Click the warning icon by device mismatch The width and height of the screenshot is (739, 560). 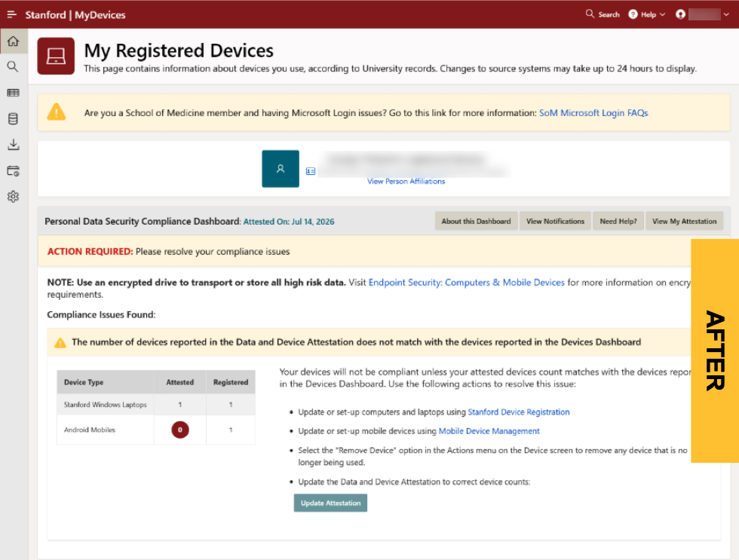pos(60,343)
